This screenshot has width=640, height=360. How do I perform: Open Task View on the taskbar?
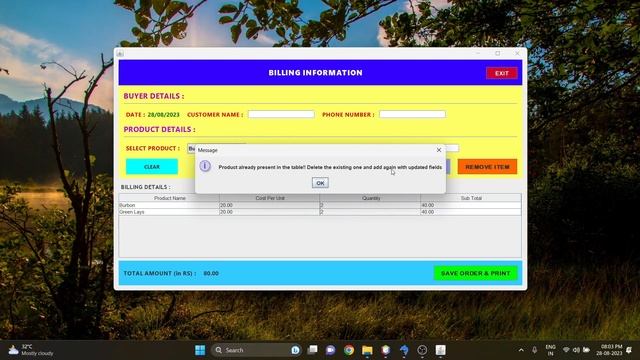[313, 350]
